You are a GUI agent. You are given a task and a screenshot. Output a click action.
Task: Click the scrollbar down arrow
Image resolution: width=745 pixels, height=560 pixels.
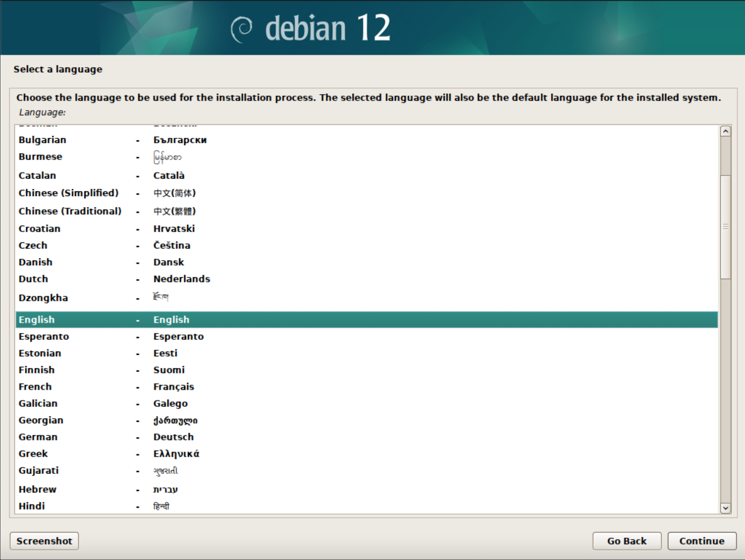[x=725, y=508]
